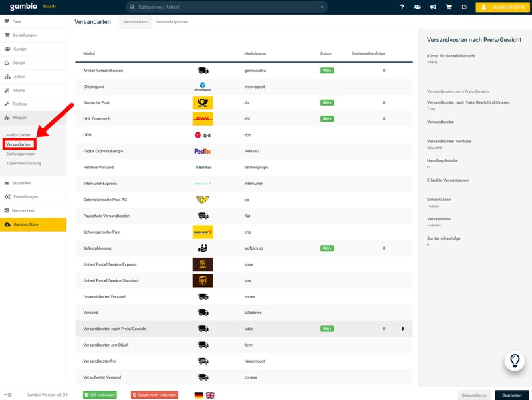
Task: Toggle Aktiv status for Deutsche Post
Action: tap(327, 103)
